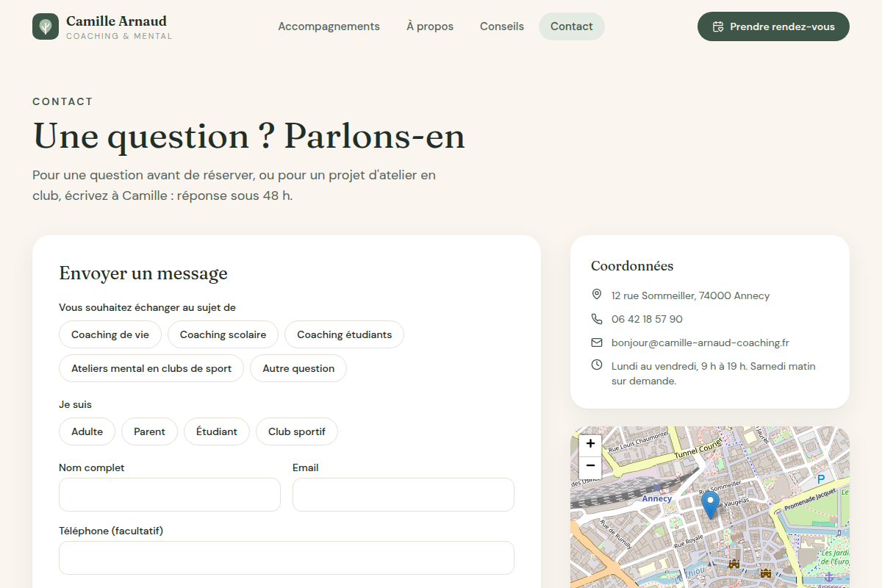Choose Parent under Je suis
This screenshot has height=588, width=882.
pyautogui.click(x=149, y=431)
